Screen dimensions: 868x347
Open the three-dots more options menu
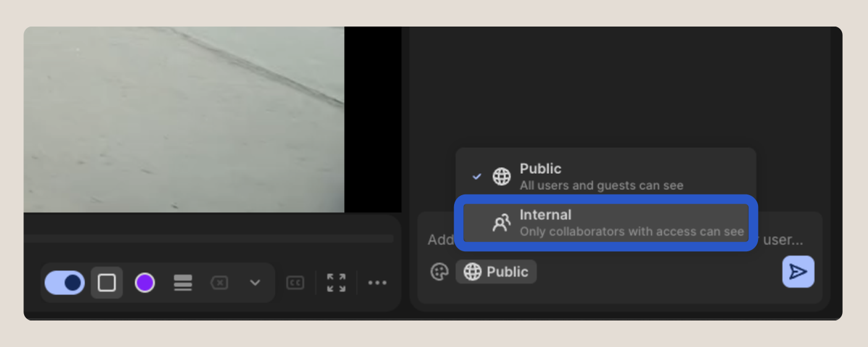377,283
